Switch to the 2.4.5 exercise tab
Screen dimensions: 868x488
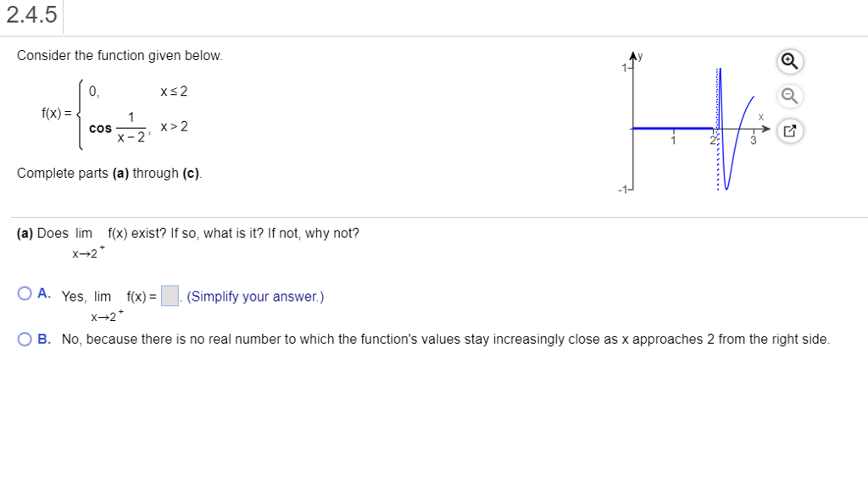[31, 14]
